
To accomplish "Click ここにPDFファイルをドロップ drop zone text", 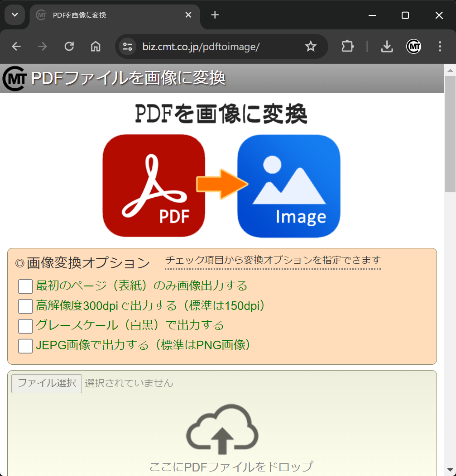I will pyautogui.click(x=231, y=467).
